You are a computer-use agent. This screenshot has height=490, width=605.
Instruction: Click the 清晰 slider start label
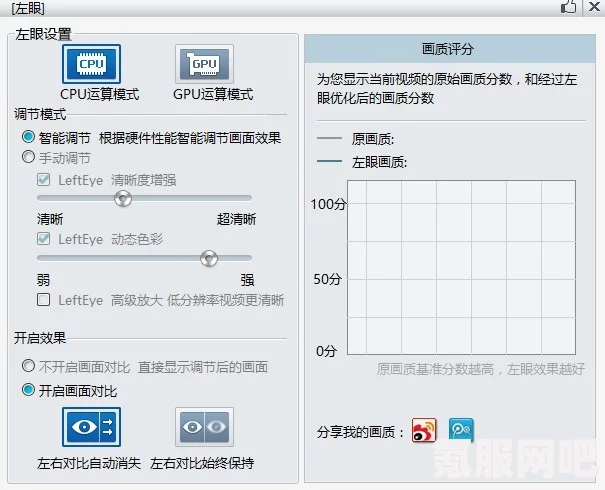tap(50, 219)
